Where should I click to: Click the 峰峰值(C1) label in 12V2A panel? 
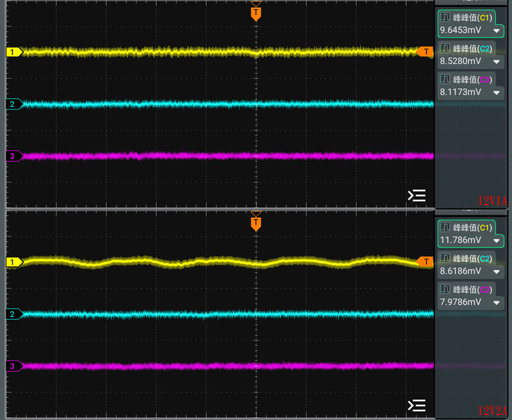click(473, 228)
